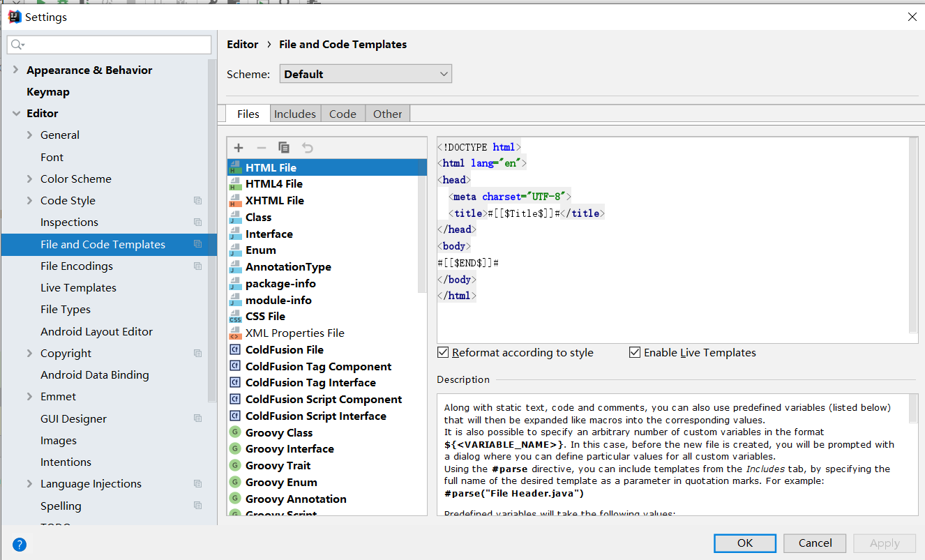Select Groovy Enum template
925x560 pixels.
point(281,483)
